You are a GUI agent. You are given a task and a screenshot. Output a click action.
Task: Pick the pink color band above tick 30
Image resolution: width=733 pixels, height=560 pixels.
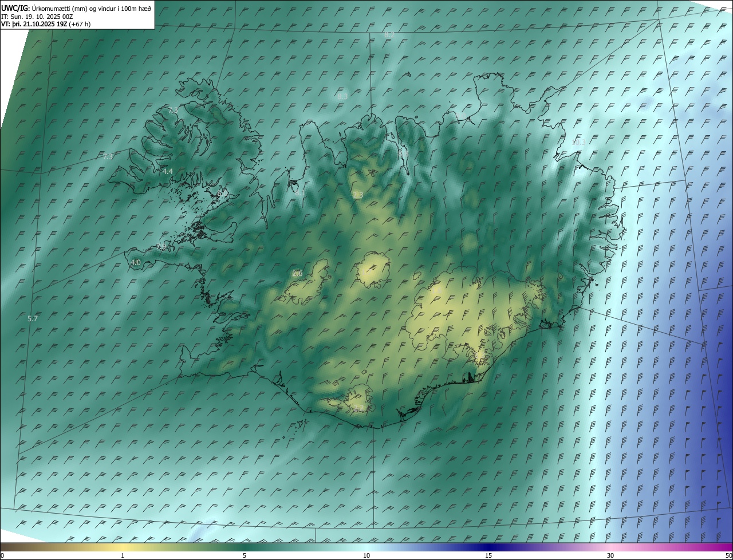point(610,547)
